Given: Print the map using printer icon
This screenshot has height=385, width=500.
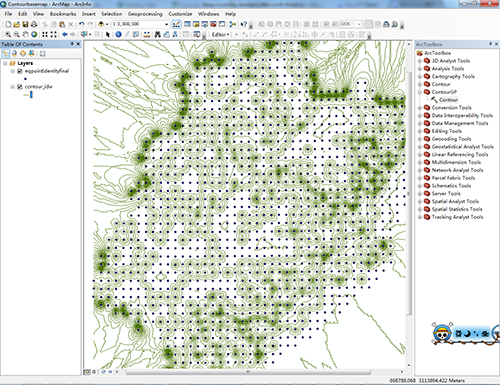Looking at the screenshot, I should (x=34, y=24).
